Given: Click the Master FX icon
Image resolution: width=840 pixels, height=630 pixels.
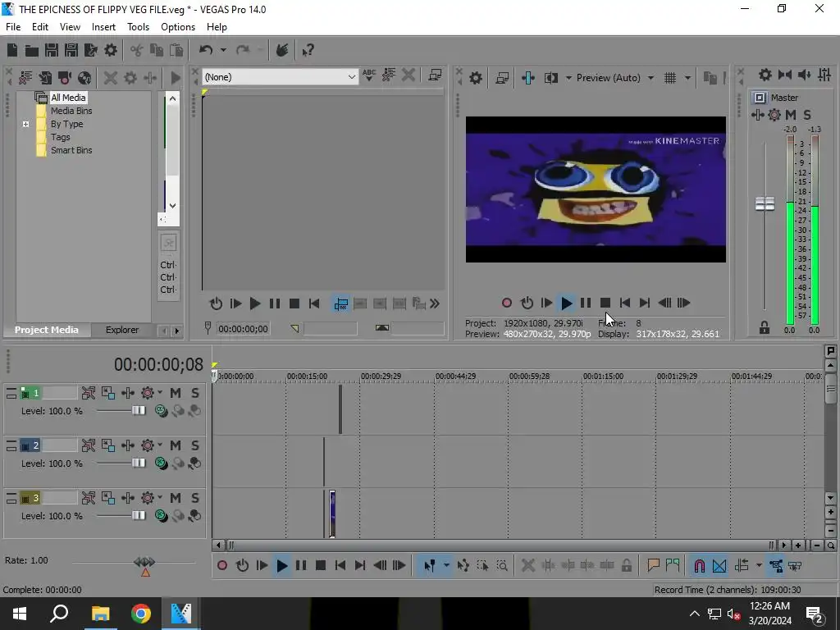Looking at the screenshot, I should (757, 115).
